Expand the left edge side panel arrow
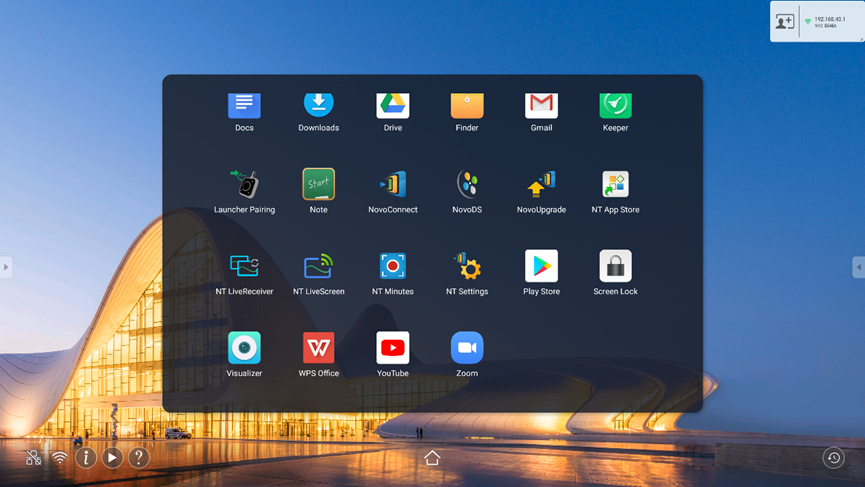Screen dimensions: 865x487 [6, 267]
